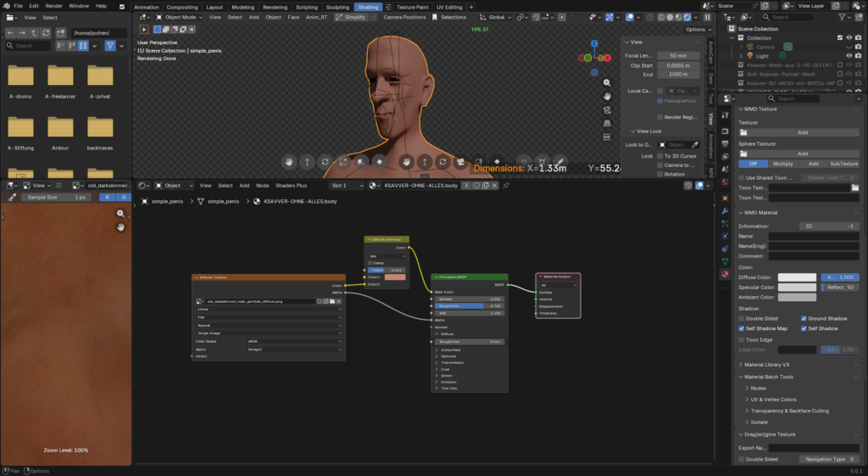The width and height of the screenshot is (868, 476).
Task: Refresh the file browser listing
Action: pos(47,33)
